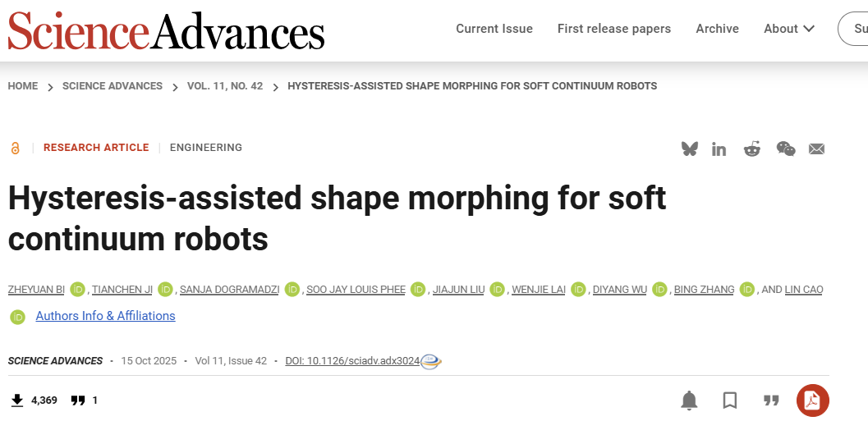This screenshot has width=868, height=421.
Task: Share article via WeChat icon
Action: (786, 149)
